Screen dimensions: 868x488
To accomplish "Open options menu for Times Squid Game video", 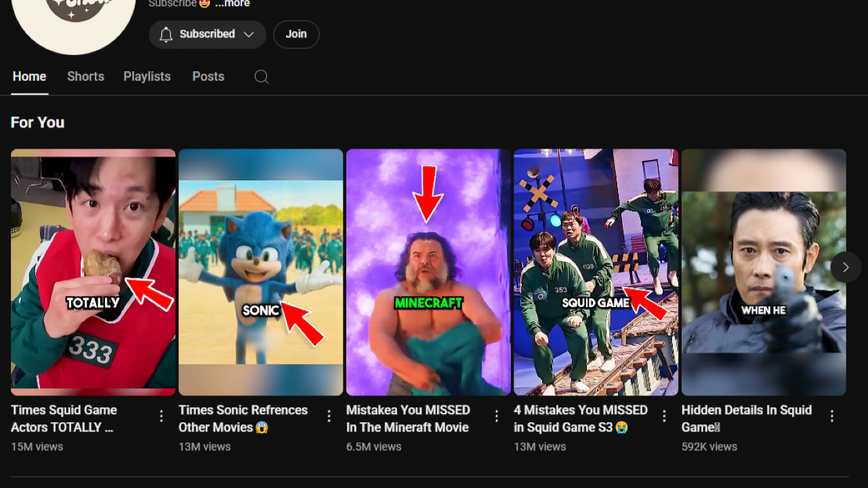I will [161, 415].
